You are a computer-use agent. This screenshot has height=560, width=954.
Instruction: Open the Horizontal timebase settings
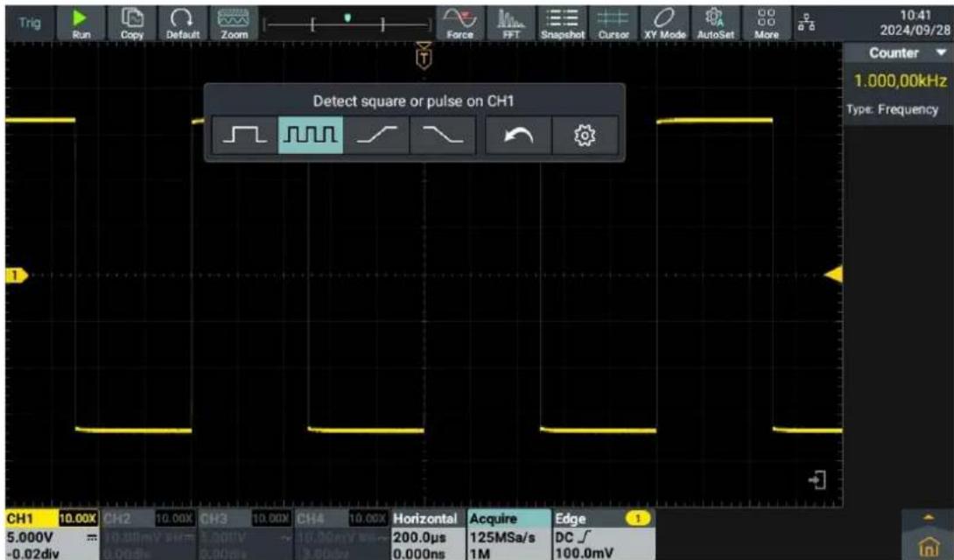point(427,535)
